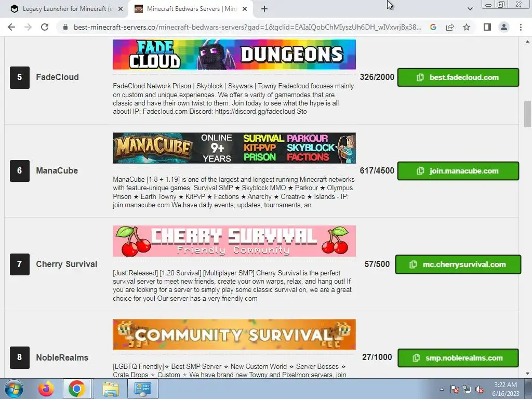This screenshot has height=399, width=532.
Task: Bookmark this page with the star icon
Action: (x=467, y=27)
